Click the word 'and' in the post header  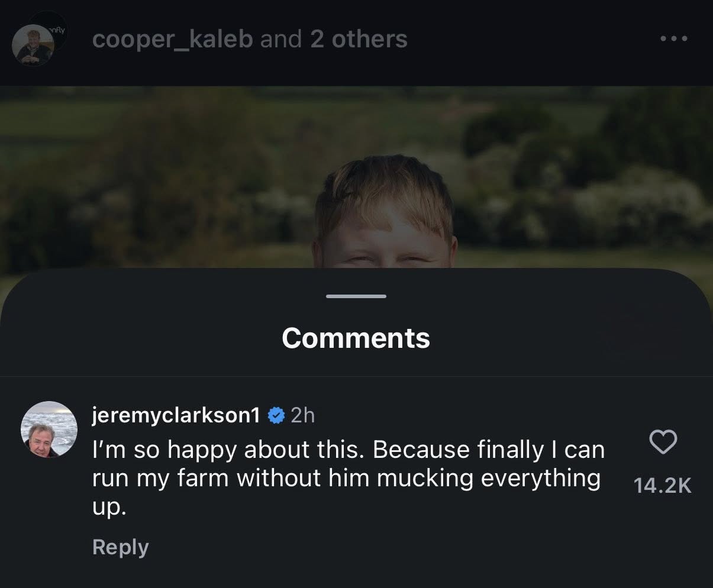point(281,40)
